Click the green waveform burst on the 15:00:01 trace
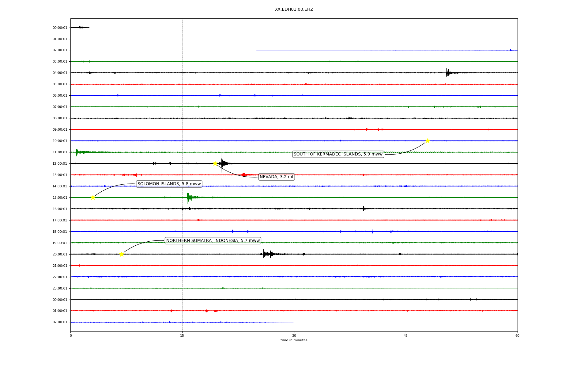The width and height of the screenshot is (588, 368). (x=189, y=197)
